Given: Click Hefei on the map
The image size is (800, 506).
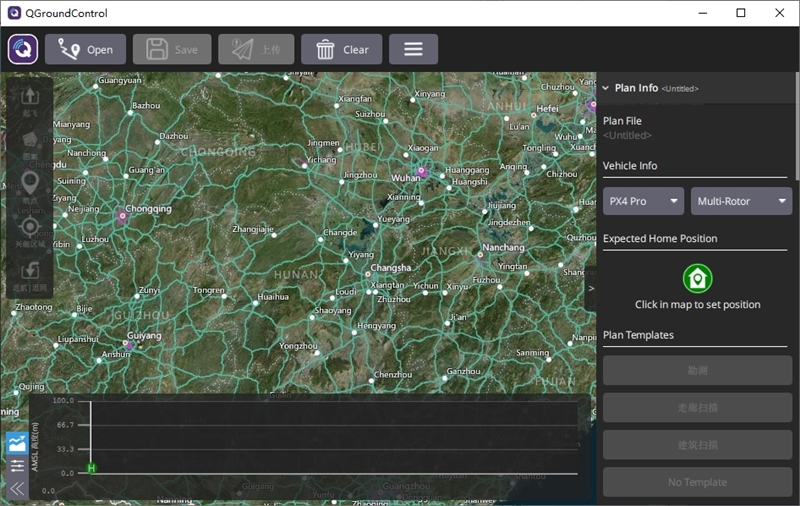Looking at the screenshot, I should click(547, 109).
